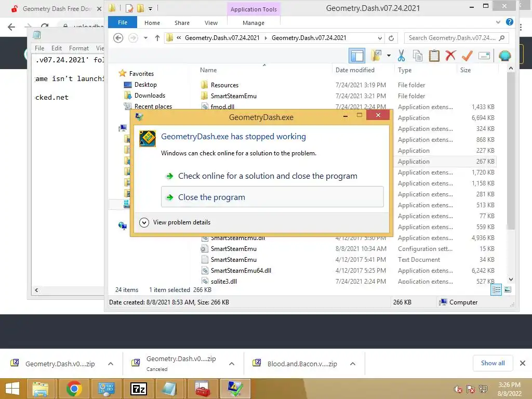Select the Resources folder
532x399 pixels.
[224, 85]
